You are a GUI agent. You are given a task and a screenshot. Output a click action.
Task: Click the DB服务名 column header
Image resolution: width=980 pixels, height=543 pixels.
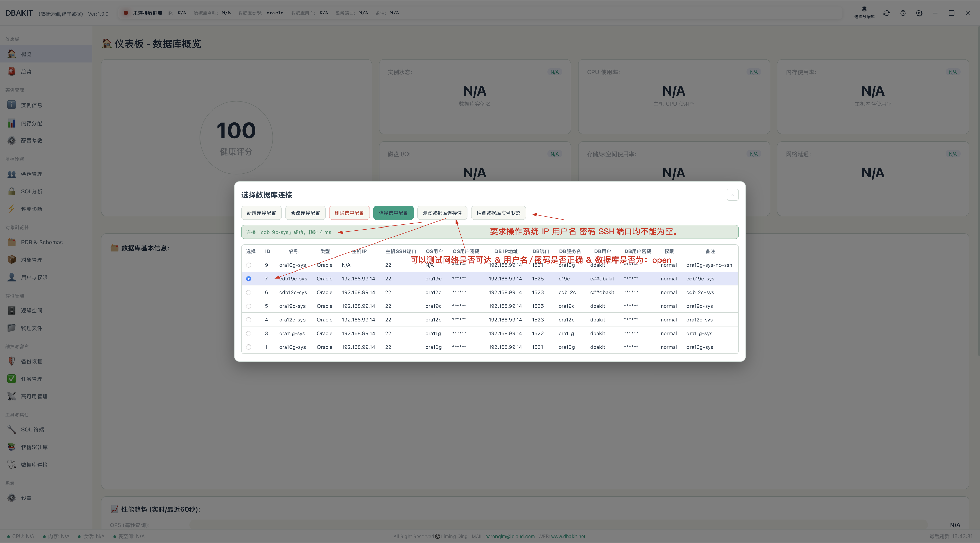click(569, 251)
